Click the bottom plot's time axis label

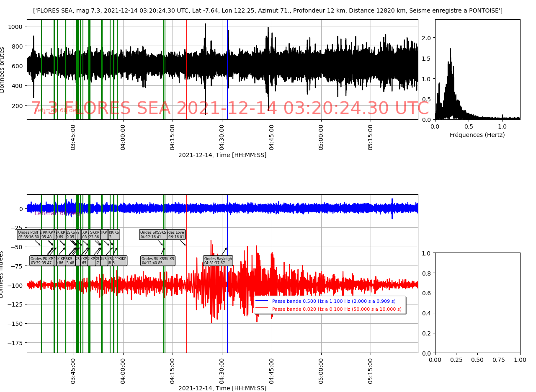[x=222, y=388]
